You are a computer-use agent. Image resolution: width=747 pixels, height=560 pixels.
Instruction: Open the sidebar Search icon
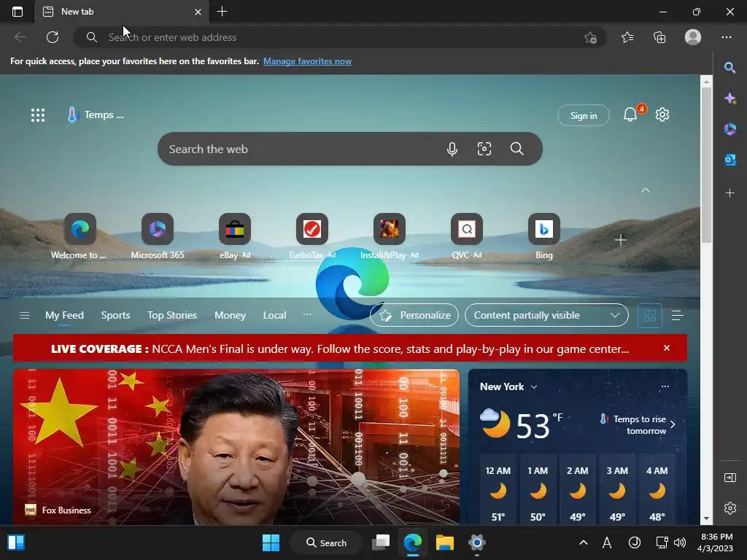[x=729, y=68]
